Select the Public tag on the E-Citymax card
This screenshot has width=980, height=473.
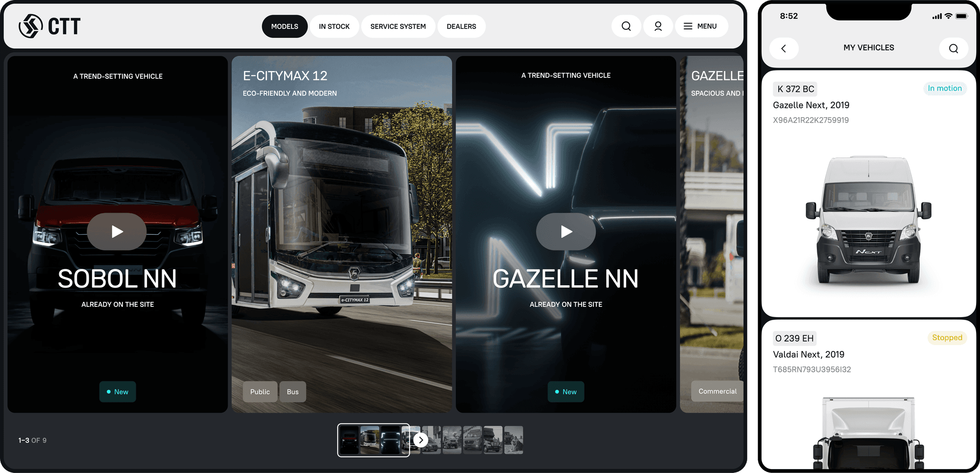pos(260,392)
